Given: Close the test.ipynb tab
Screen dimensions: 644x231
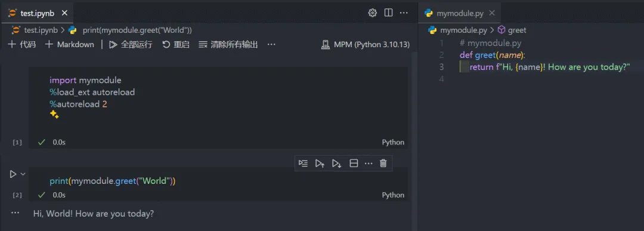Looking at the screenshot, I should click(64, 13).
